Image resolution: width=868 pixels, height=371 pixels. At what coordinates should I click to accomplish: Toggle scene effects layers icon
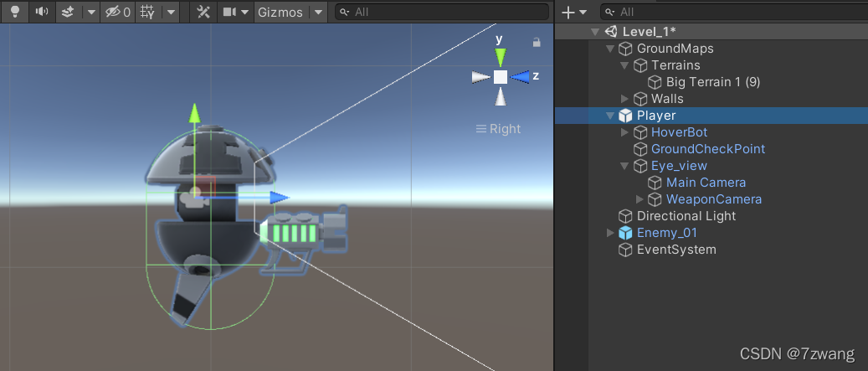click(x=68, y=12)
